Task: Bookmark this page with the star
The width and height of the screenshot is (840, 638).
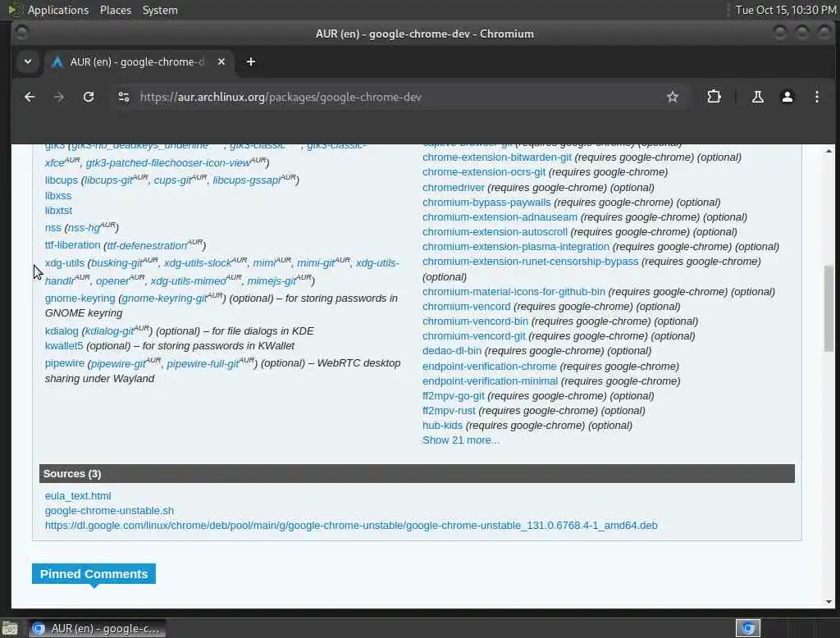Action: coord(673,97)
